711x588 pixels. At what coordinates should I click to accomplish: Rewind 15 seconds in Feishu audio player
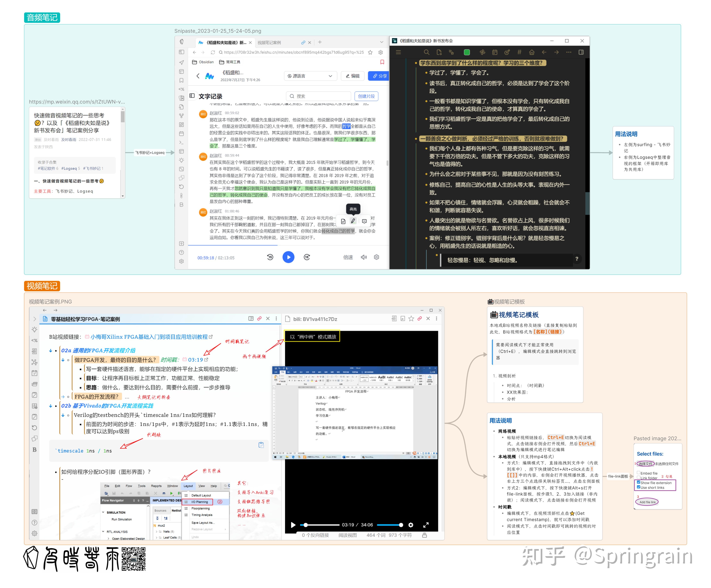click(x=270, y=257)
